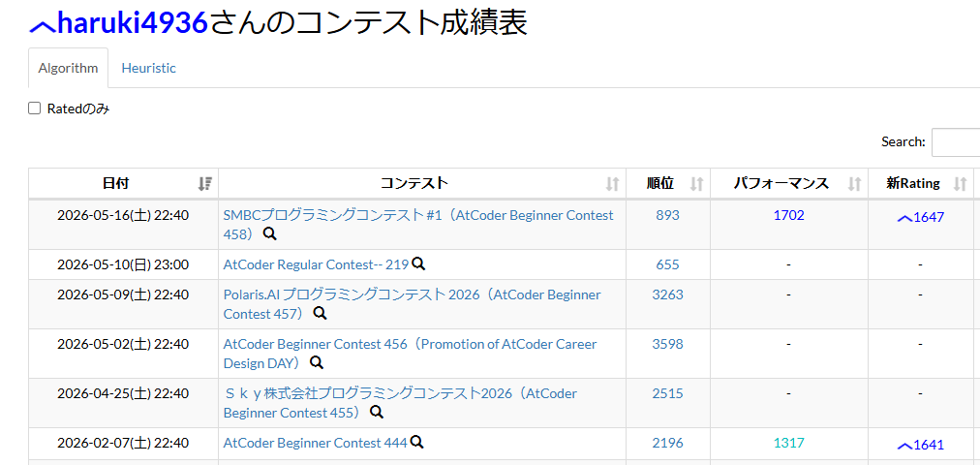Open the haruki4936 user profile link
Screen dimensions: 980x465
click(x=132, y=24)
